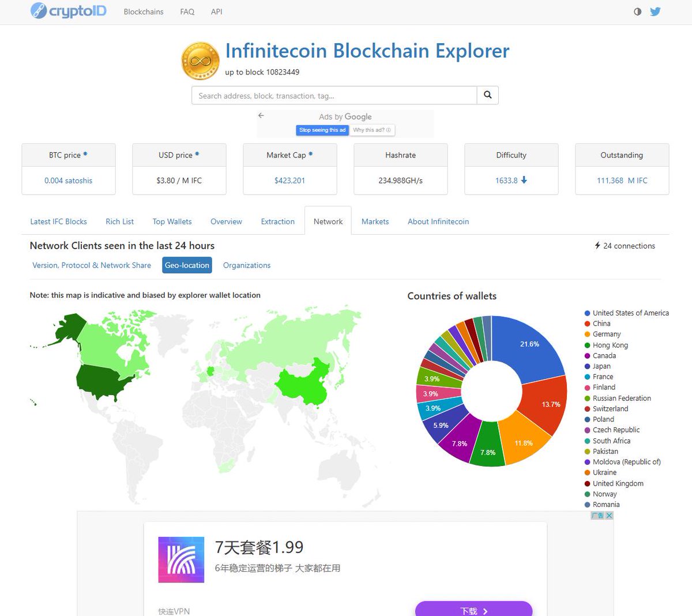Switch to About Infinitecoin tab
The height and width of the screenshot is (616, 692).
(438, 221)
